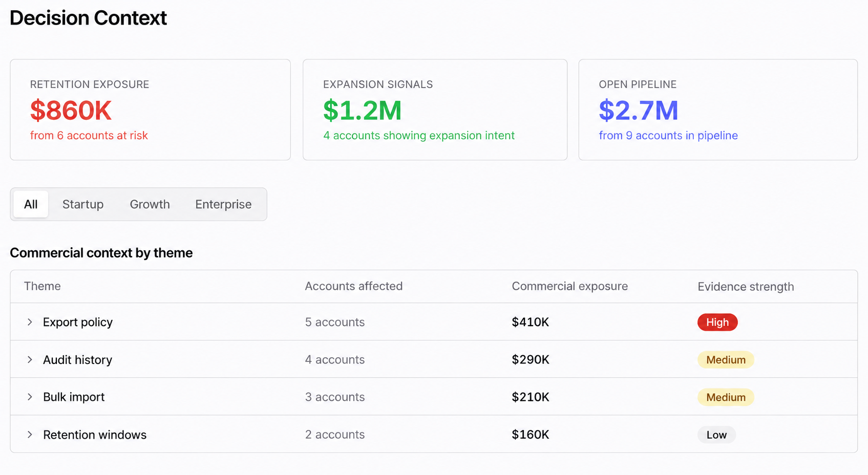Click the '2 accounts' cell
The height and width of the screenshot is (475, 868).
(335, 435)
